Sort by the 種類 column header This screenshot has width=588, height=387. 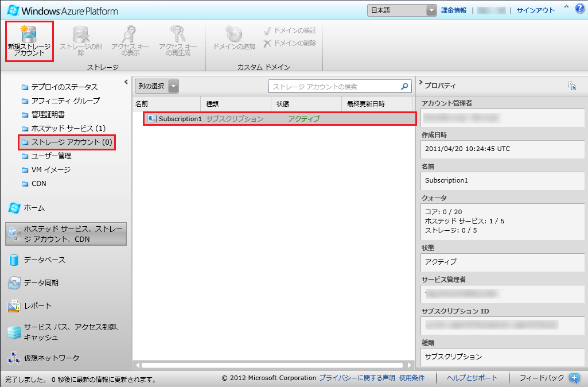pyautogui.click(x=236, y=104)
